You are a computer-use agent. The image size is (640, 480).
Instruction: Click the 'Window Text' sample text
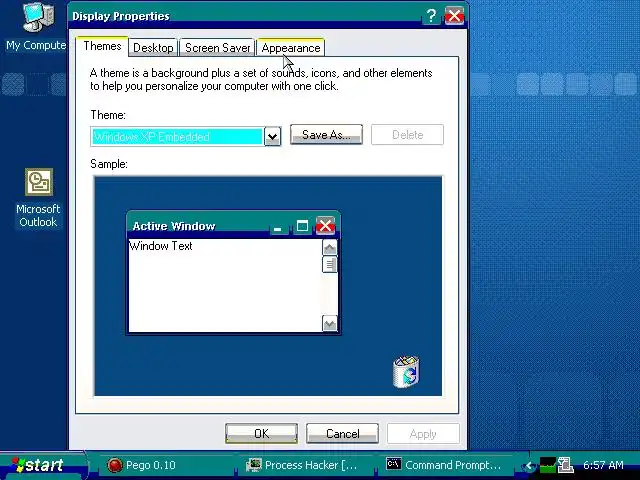[x=160, y=246]
